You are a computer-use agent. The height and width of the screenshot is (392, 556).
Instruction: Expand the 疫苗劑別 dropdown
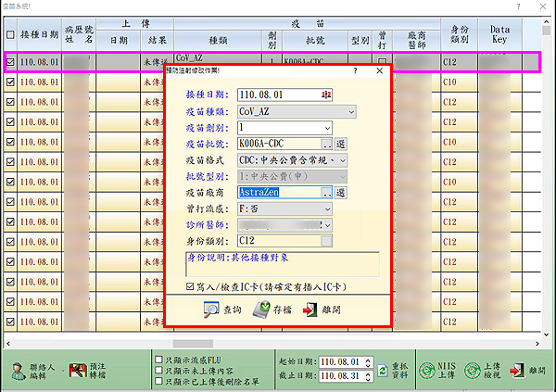point(327,127)
